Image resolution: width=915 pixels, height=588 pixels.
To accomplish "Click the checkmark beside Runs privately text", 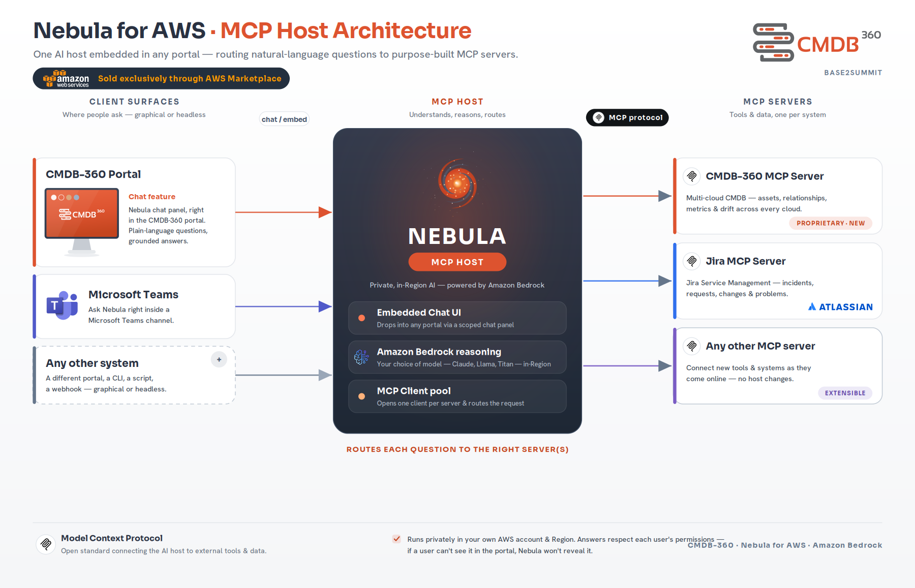I will (x=396, y=539).
